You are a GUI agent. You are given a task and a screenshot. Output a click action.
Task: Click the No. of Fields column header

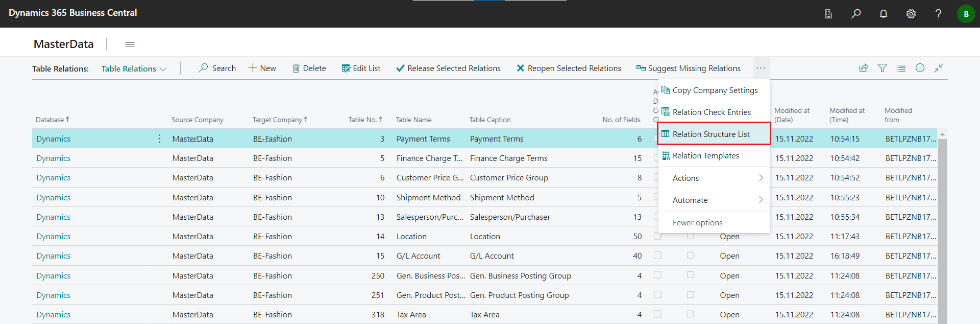tap(621, 120)
